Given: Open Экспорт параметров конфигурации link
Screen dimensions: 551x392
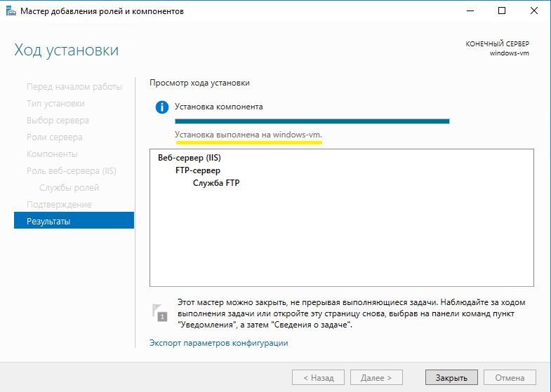Looking at the screenshot, I should pos(218,343).
